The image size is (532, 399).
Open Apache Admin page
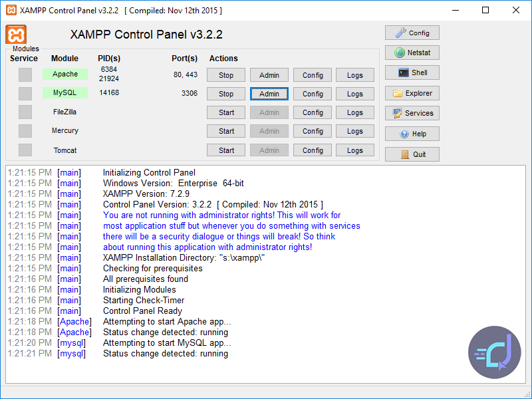(x=269, y=75)
